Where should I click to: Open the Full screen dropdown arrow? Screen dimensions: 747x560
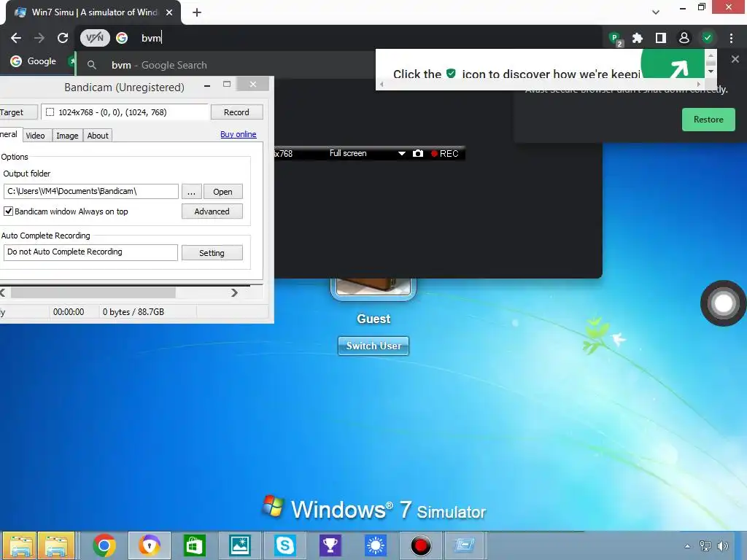pos(402,153)
